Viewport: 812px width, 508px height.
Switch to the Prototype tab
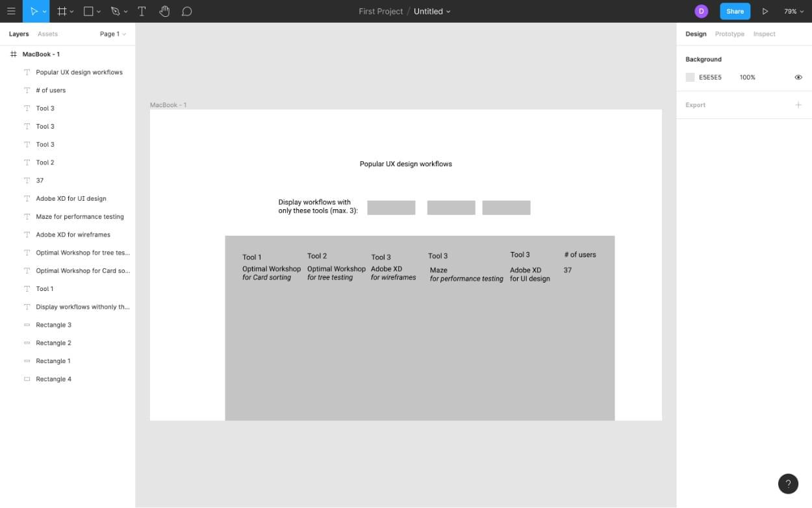pyautogui.click(x=730, y=34)
